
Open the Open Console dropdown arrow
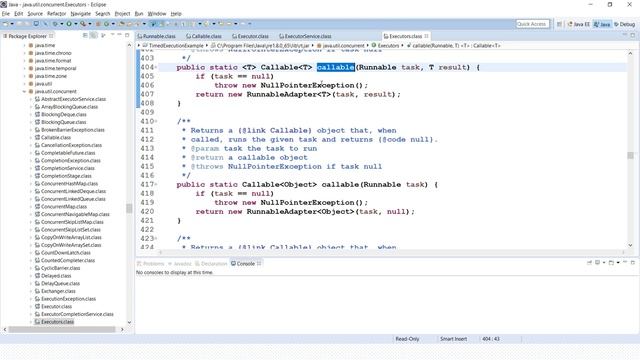pyautogui.click(x=618, y=263)
